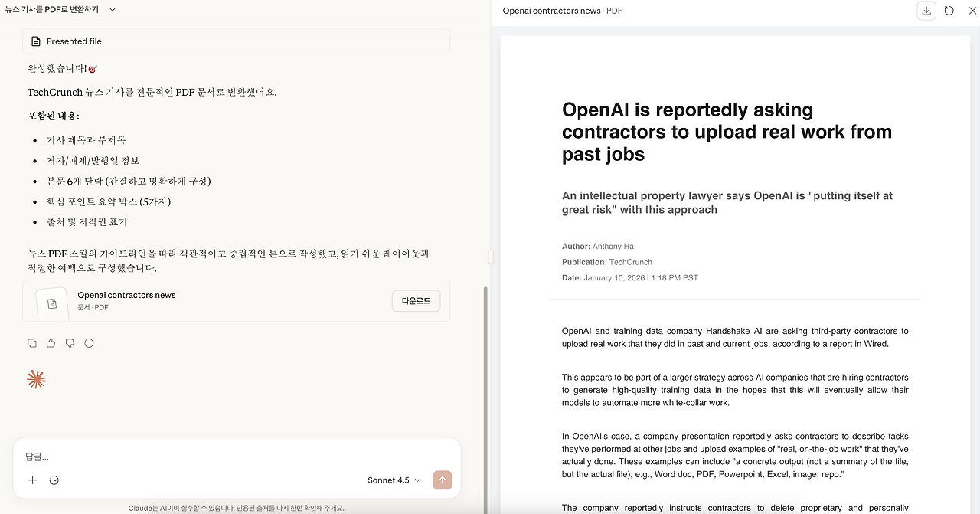Open the conversation title dropdown chevron
The height and width of the screenshot is (514, 980).
point(113,9)
